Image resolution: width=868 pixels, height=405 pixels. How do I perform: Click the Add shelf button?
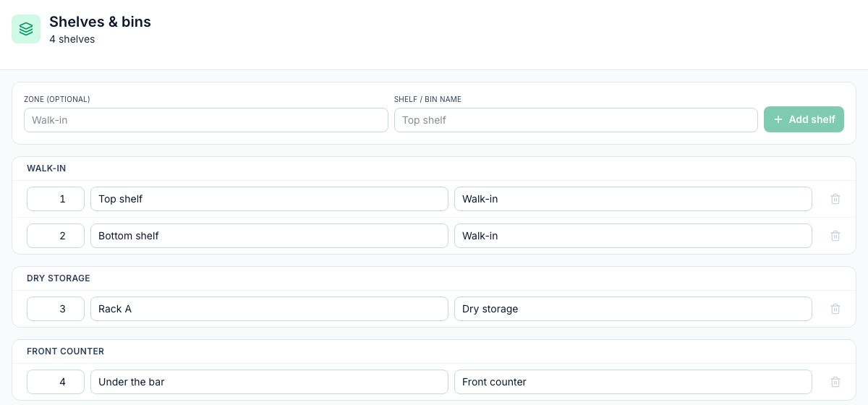(x=804, y=119)
